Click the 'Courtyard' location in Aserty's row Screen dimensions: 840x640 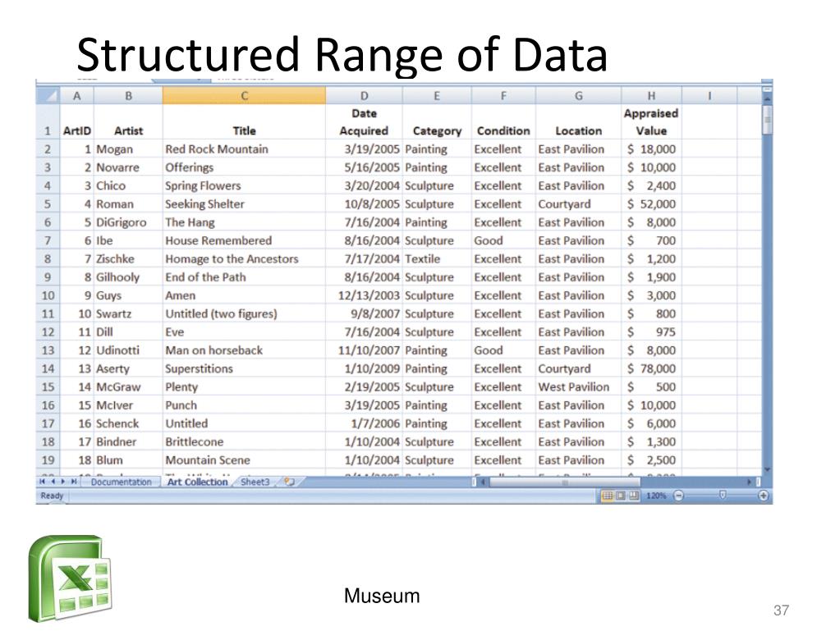tap(579, 368)
